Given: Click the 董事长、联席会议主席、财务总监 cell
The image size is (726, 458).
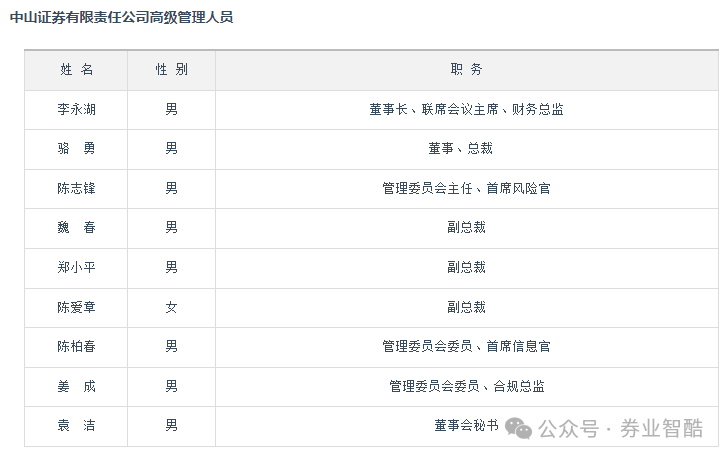Looking at the screenshot, I should [466, 109].
